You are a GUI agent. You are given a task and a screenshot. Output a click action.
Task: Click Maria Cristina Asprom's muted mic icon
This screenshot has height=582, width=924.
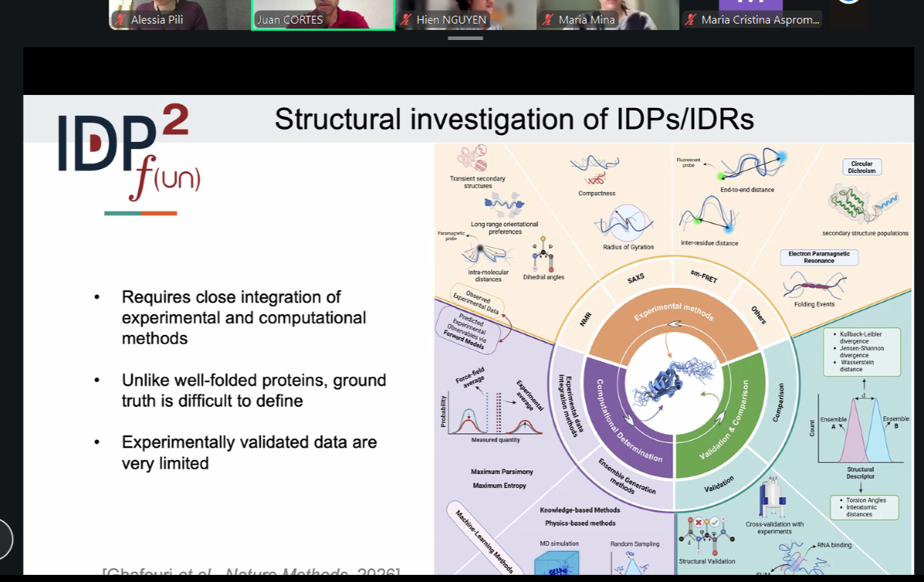tap(691, 20)
